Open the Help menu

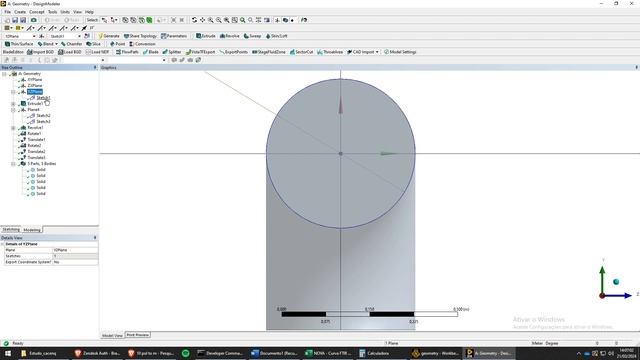[89, 12]
